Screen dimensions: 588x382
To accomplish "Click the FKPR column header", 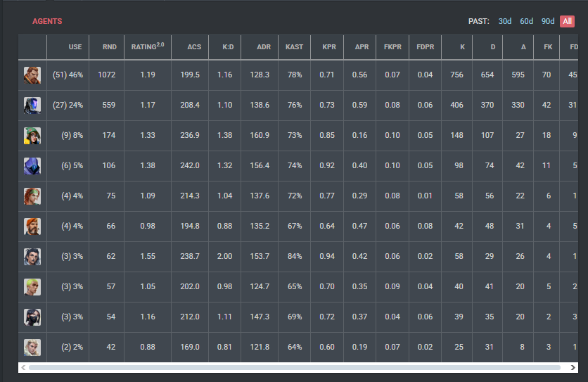I will (x=392, y=47).
